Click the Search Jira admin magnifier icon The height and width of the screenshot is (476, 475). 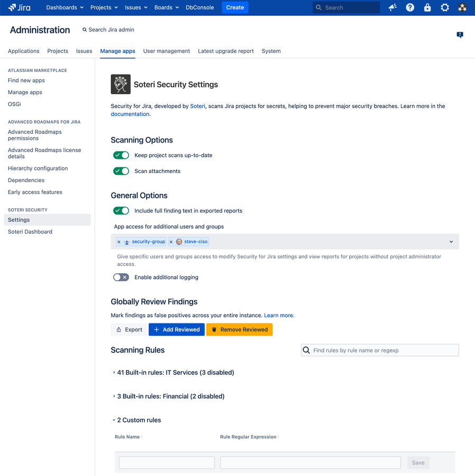85,30
